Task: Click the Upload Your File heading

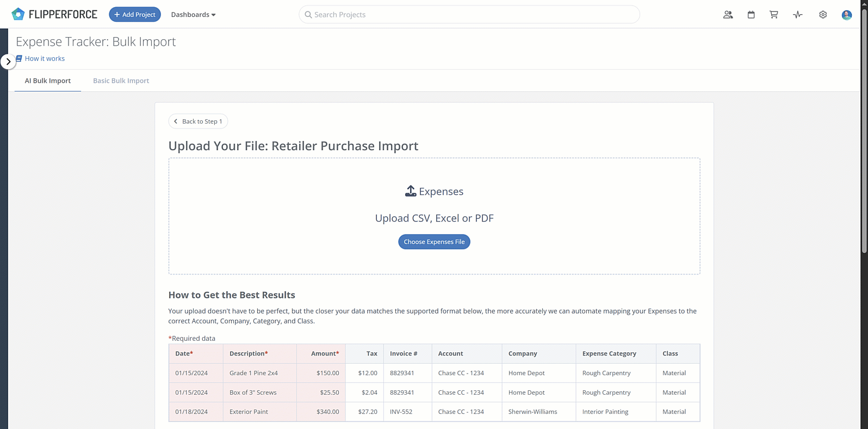Action: (293, 146)
